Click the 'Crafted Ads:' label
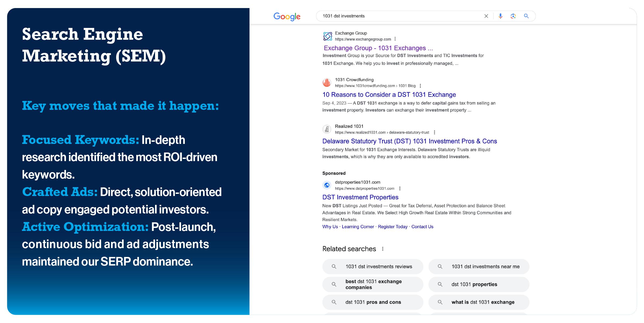The image size is (644, 323). [60, 192]
